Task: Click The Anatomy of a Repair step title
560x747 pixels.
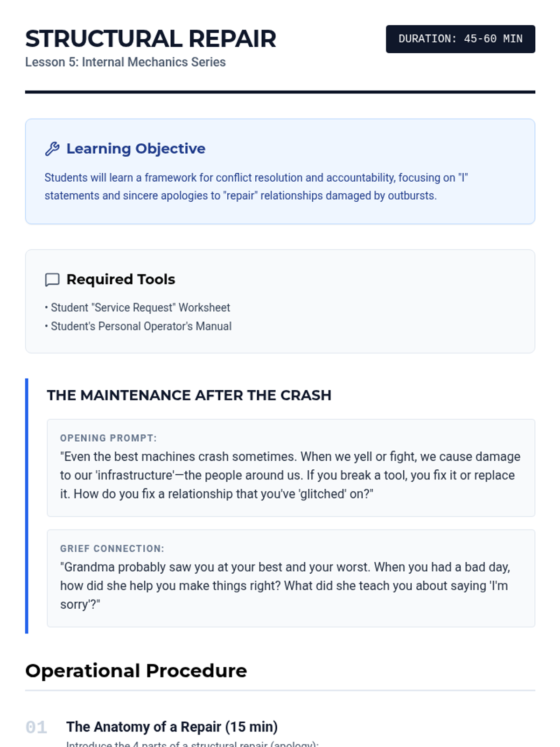Action: [172, 726]
